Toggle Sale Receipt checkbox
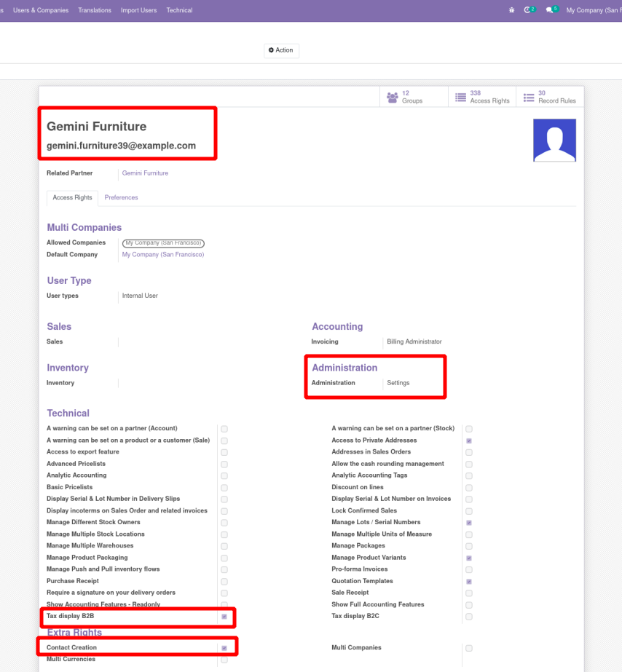This screenshot has width=622, height=672. [469, 593]
